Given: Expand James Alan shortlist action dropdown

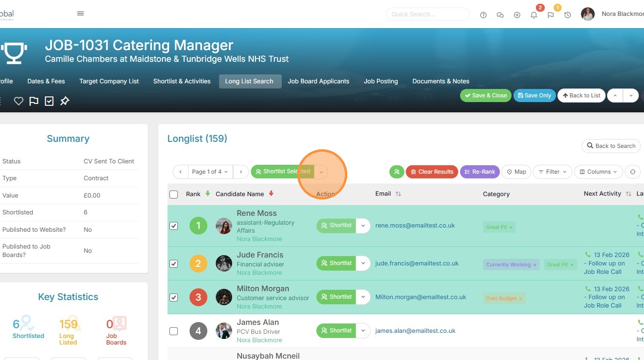Looking at the screenshot, I should tap(363, 331).
